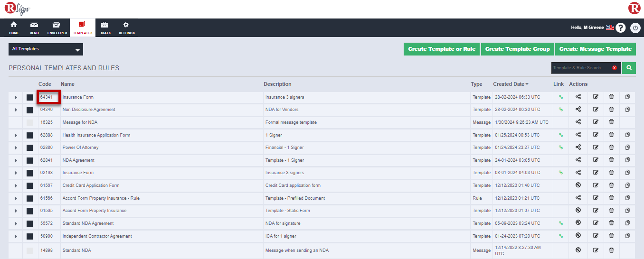Expand the Power Of Attorney row
The image size is (644, 259).
point(16,148)
